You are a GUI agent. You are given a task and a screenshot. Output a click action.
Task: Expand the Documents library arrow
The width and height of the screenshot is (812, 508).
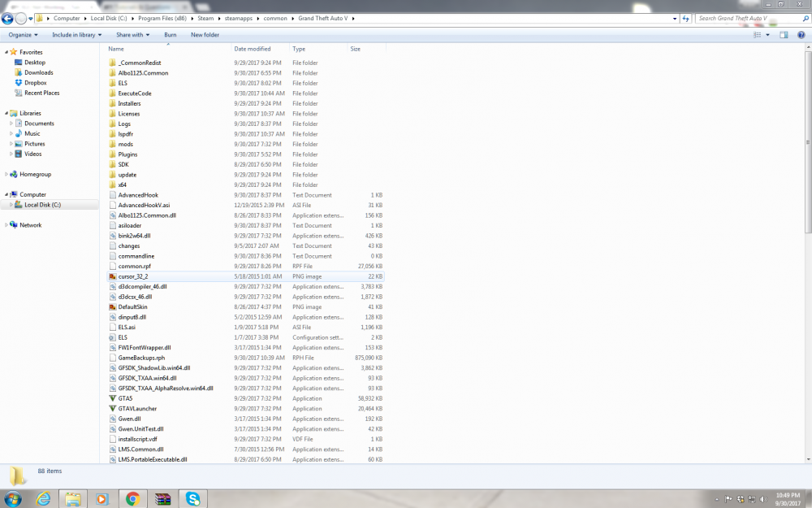tap(11, 124)
